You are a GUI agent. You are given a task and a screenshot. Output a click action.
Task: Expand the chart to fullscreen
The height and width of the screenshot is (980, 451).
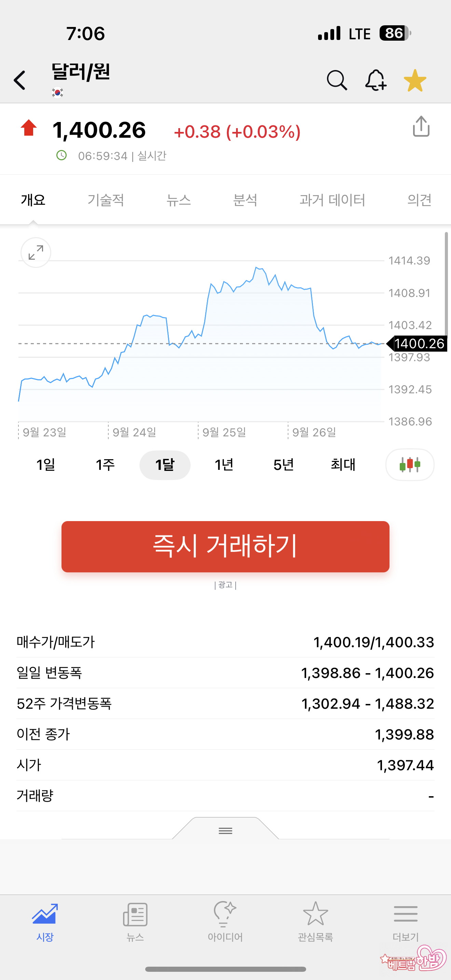click(36, 253)
